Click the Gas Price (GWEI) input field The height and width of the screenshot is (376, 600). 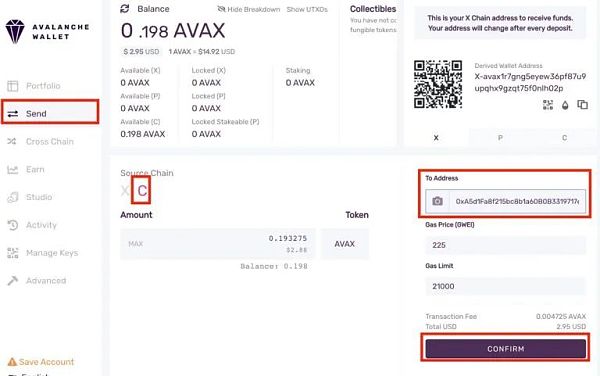[505, 245]
